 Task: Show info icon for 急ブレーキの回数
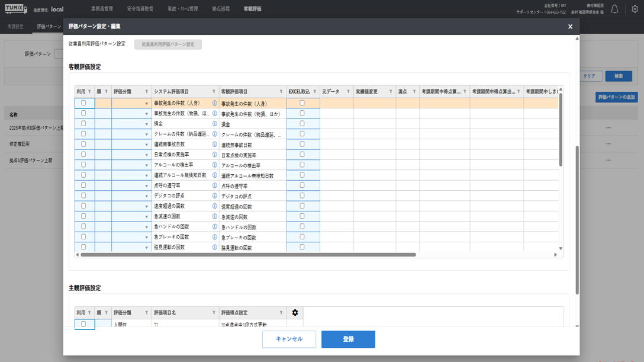click(214, 236)
